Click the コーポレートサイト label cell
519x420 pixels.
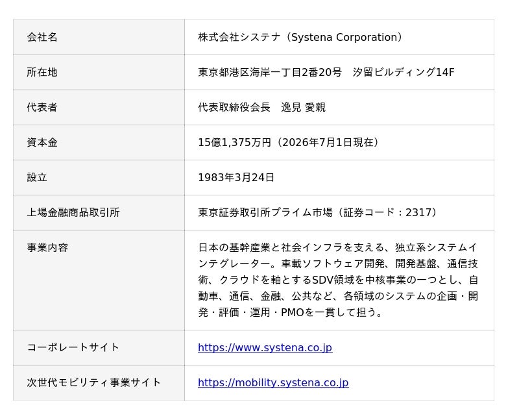click(x=99, y=348)
